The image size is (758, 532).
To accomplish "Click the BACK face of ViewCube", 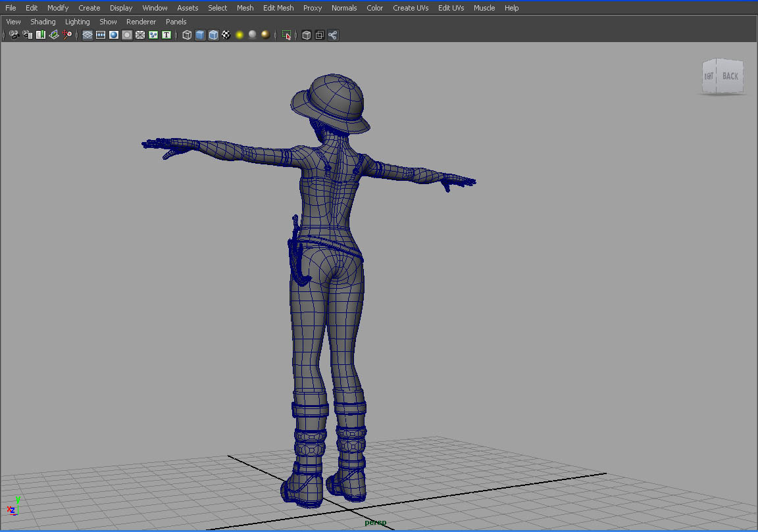I will click(x=730, y=76).
